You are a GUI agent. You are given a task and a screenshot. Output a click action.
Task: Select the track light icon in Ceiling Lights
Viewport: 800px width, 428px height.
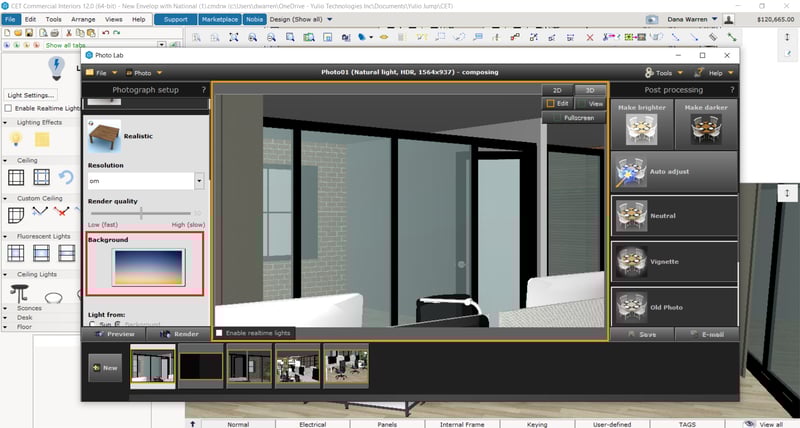(19, 293)
